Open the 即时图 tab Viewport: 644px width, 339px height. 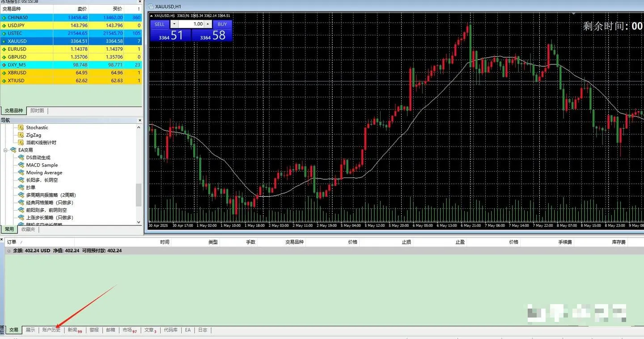pyautogui.click(x=37, y=110)
